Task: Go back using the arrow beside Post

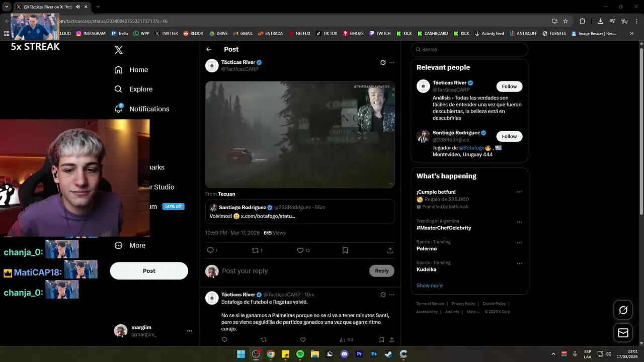Action: pyautogui.click(x=209, y=49)
